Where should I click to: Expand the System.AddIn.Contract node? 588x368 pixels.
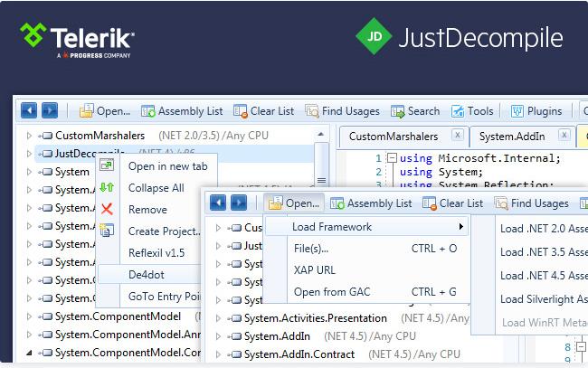click(x=218, y=354)
